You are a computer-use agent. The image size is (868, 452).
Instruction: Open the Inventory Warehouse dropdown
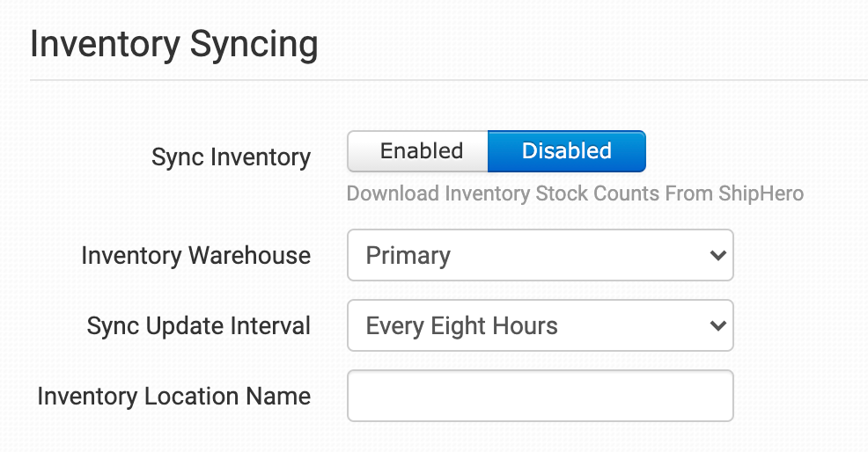click(x=540, y=256)
